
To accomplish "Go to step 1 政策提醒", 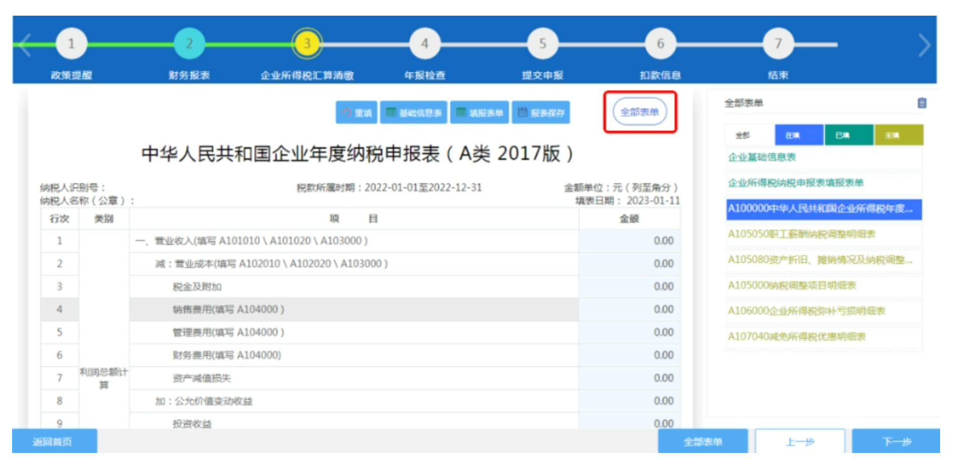I will pyautogui.click(x=71, y=44).
